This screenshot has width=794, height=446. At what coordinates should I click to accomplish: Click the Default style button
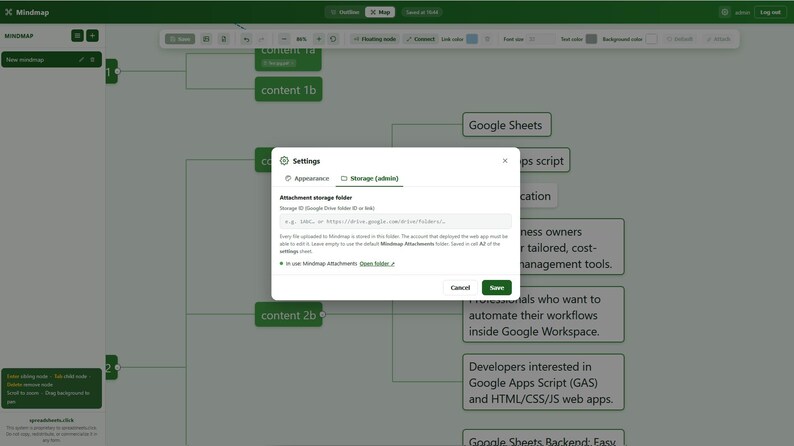click(680, 39)
